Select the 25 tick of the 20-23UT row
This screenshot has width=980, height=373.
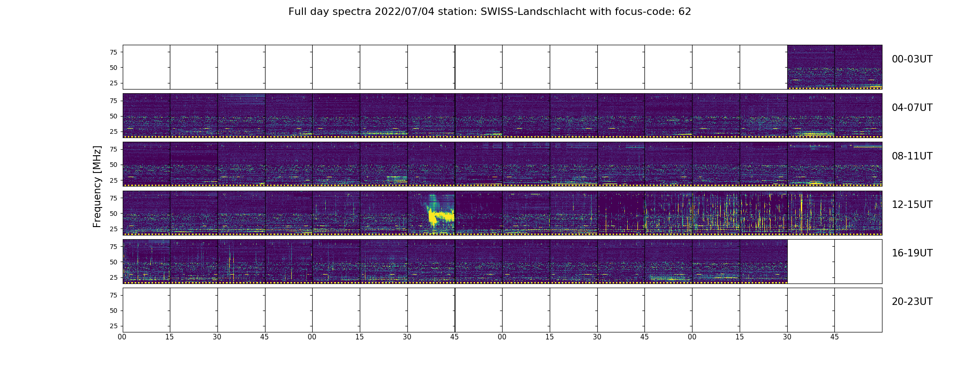pyautogui.click(x=113, y=326)
